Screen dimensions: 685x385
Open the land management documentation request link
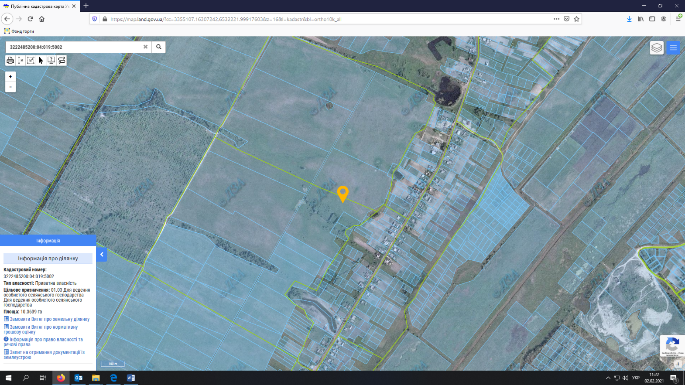[44, 354]
